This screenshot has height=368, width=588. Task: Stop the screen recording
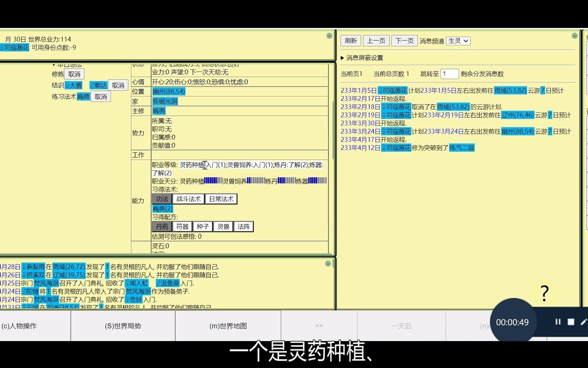pyautogui.click(x=571, y=322)
